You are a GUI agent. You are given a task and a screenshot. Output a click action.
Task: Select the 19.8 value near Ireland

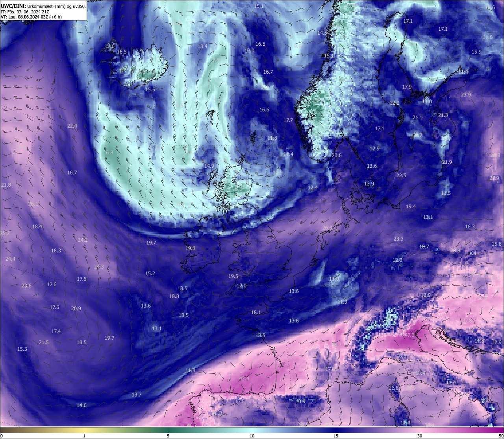[190, 248]
